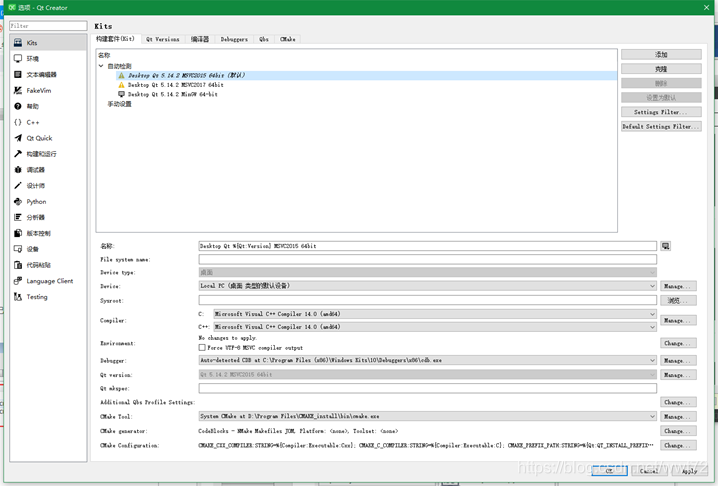
Task: Click Manage button next to Device
Action: pyautogui.click(x=678, y=286)
